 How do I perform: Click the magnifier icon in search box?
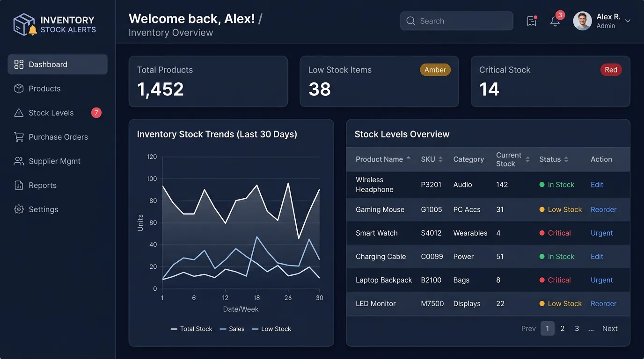pos(411,21)
